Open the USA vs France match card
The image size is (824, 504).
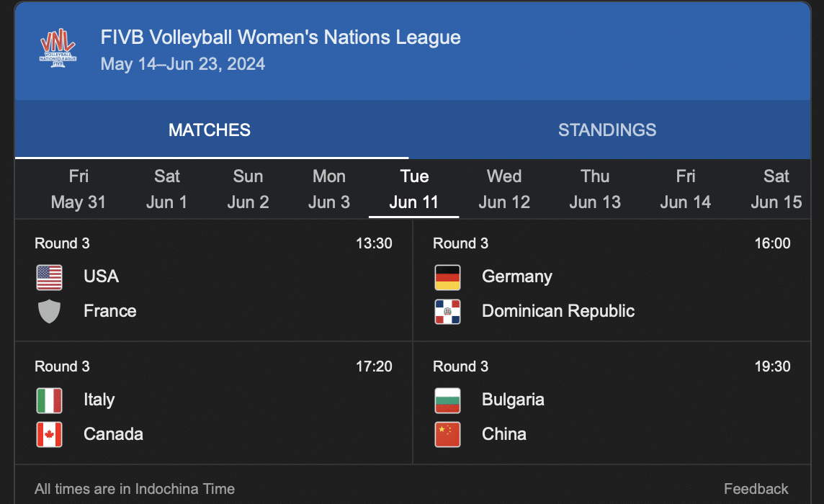[x=213, y=281]
